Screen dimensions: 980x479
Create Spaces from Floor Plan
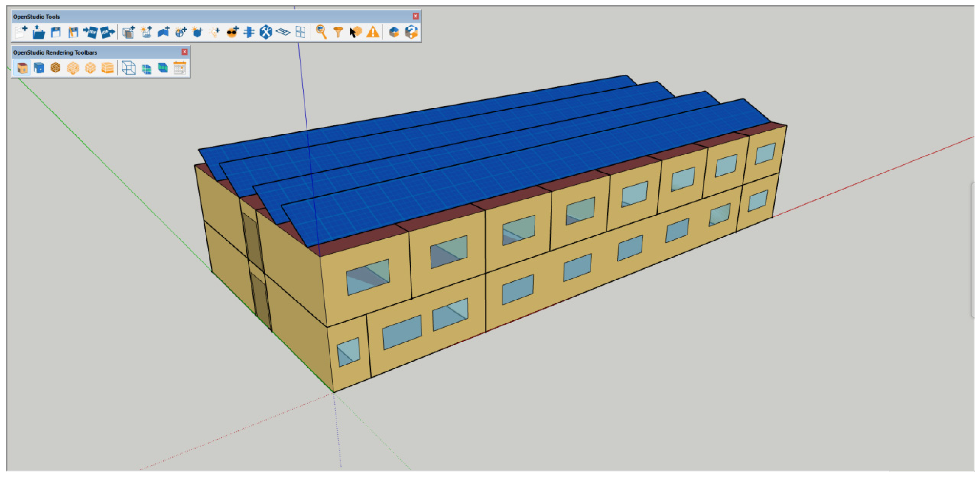(283, 32)
